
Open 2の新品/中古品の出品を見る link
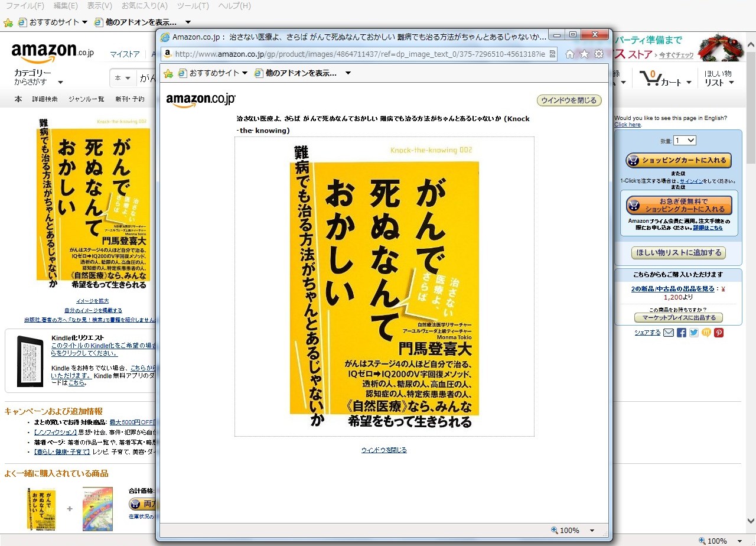[673, 289]
